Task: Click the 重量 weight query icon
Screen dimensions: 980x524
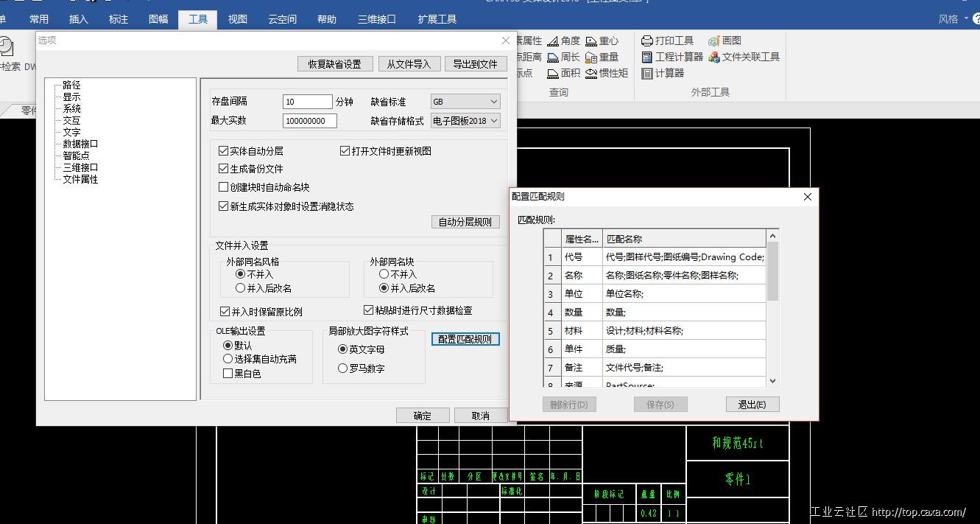Action: point(591,57)
